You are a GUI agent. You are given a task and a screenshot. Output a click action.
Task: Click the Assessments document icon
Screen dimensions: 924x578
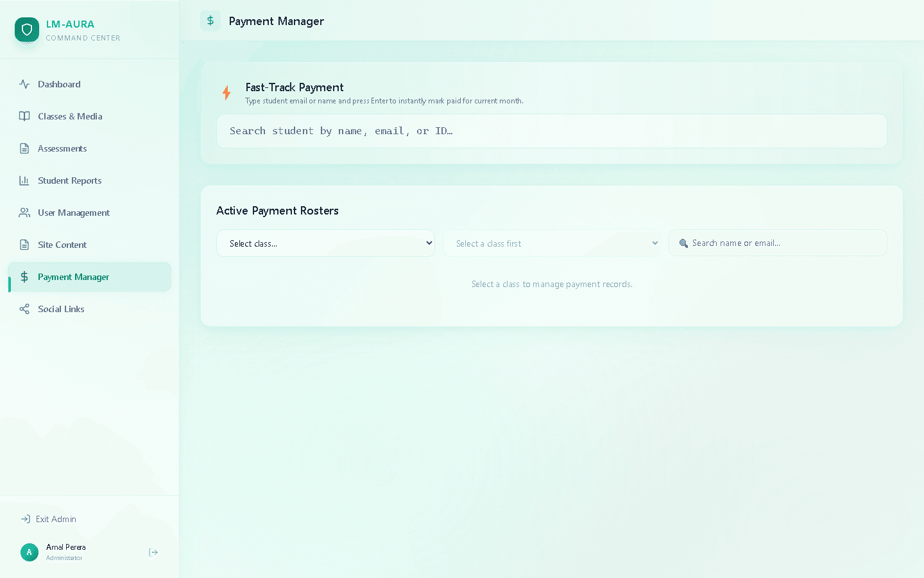point(24,148)
